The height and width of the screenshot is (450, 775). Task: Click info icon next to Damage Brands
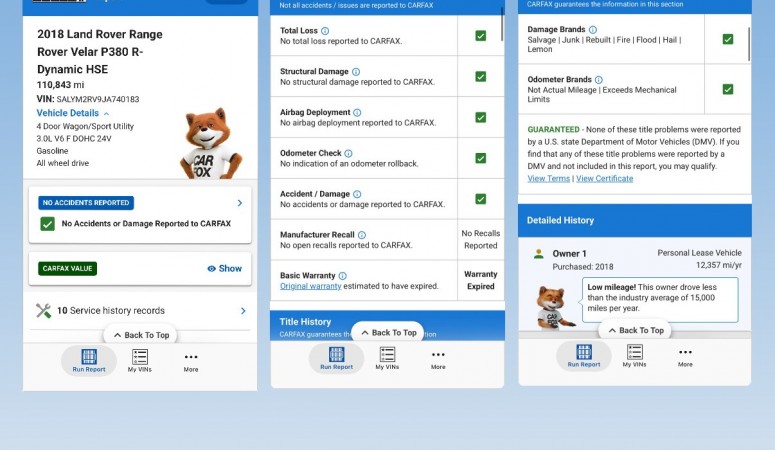tap(592, 30)
